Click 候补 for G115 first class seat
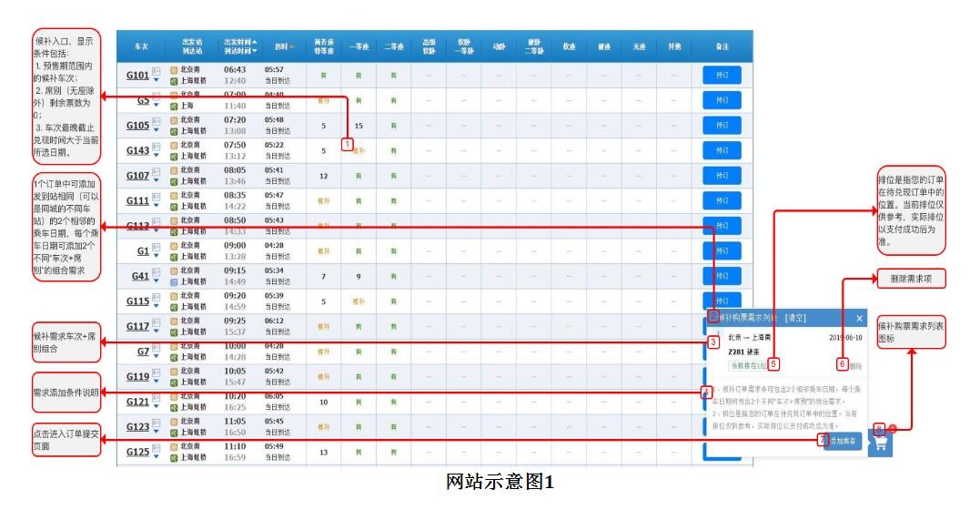This screenshot has width=980, height=510. [359, 301]
